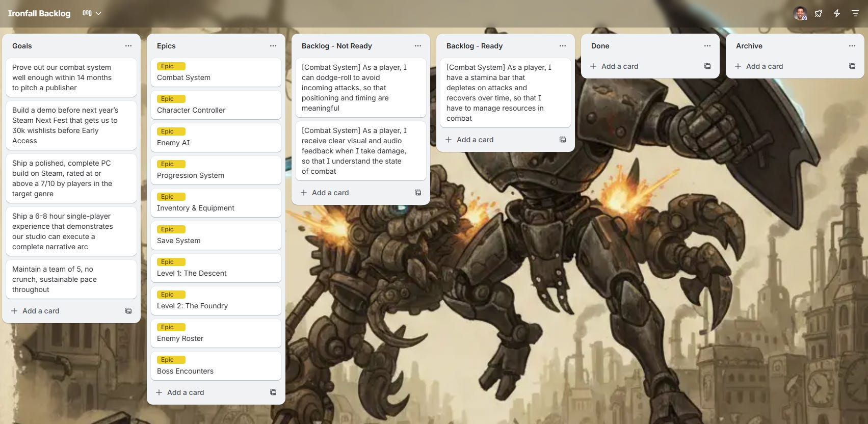Image resolution: width=868 pixels, height=424 pixels.
Task: Expand the board views dropdown chevron
Action: pyautogui.click(x=98, y=13)
